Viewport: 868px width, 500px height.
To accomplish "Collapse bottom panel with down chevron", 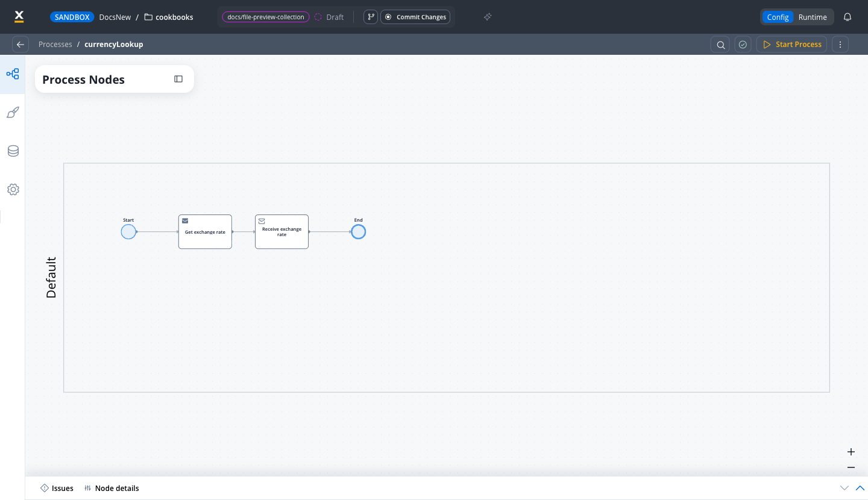I will (x=844, y=488).
